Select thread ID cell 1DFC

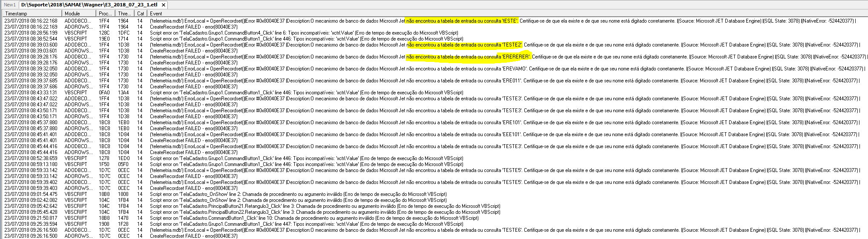click(124, 33)
